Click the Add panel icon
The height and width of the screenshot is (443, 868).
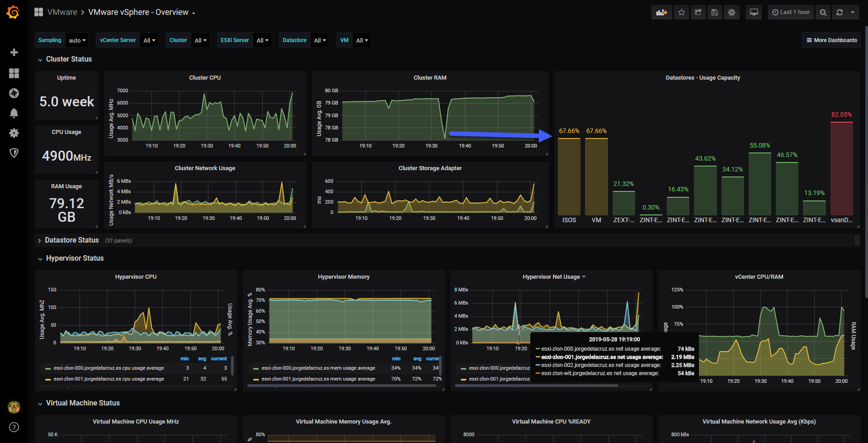tap(662, 12)
